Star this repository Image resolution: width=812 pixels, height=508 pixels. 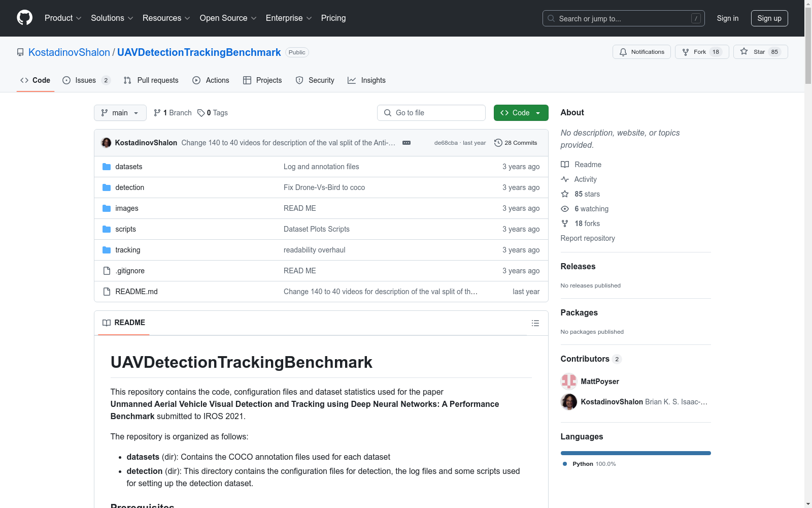click(760, 52)
